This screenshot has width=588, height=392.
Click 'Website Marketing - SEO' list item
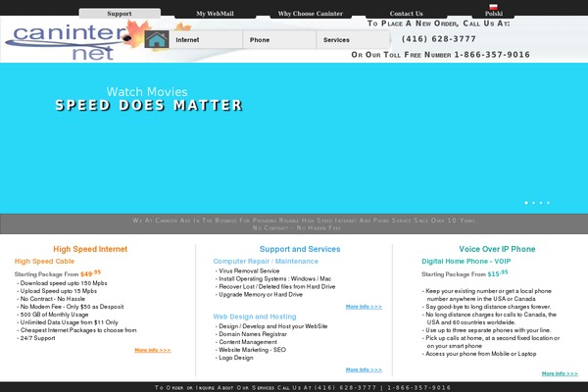[251, 350]
